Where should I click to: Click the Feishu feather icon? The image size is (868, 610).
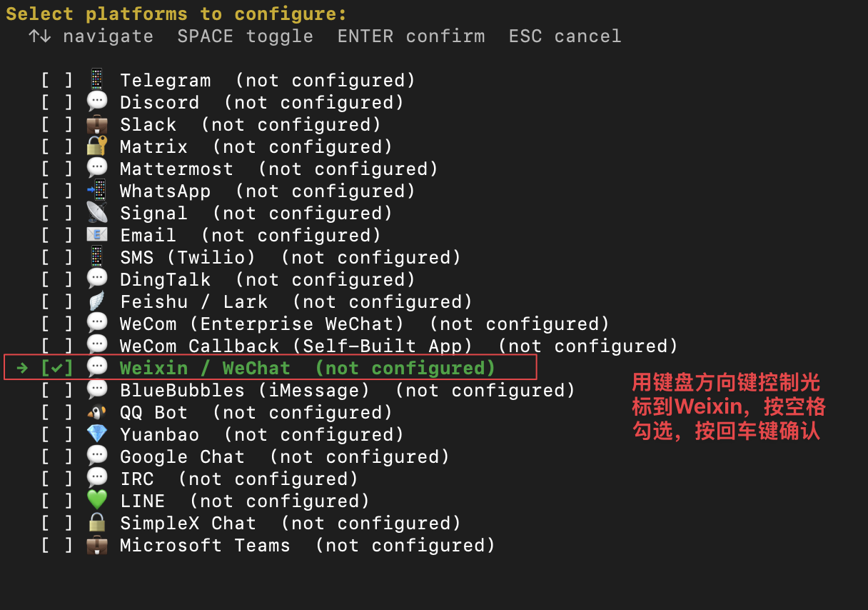point(96,301)
